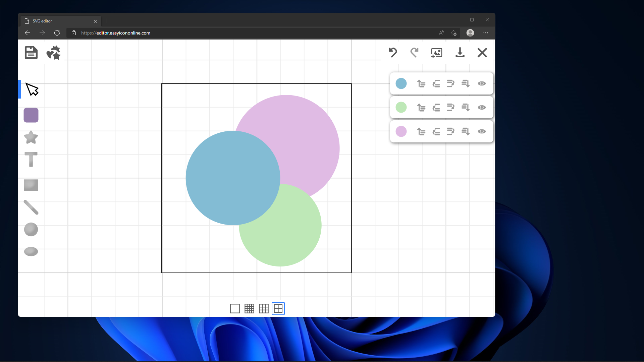Screen dimensions: 644x362
Task: Send the blue circle layer to back
Action: coord(466,83)
